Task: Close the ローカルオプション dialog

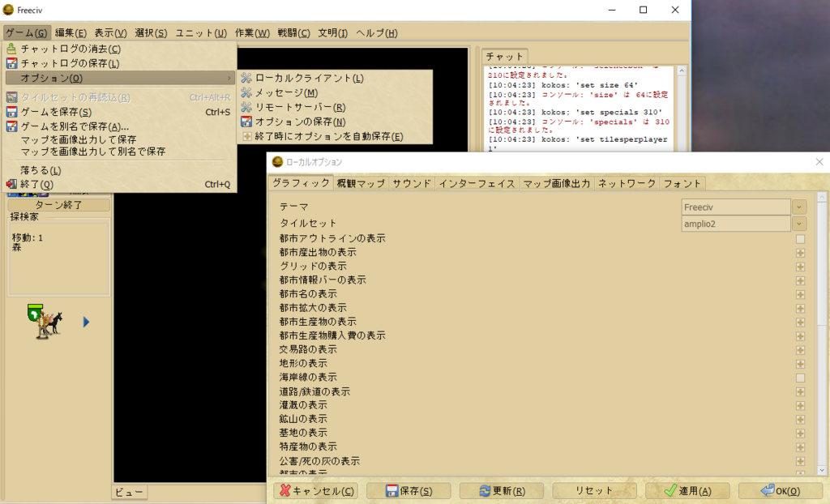Action: click(819, 162)
